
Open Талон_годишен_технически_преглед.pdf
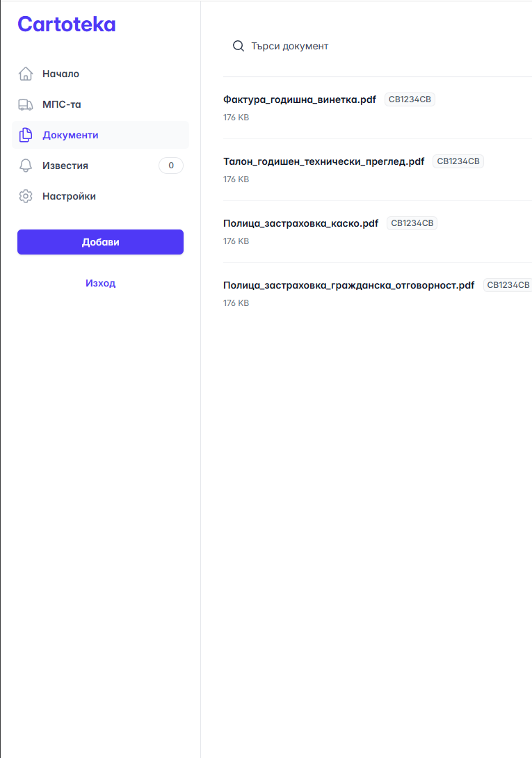tap(323, 161)
